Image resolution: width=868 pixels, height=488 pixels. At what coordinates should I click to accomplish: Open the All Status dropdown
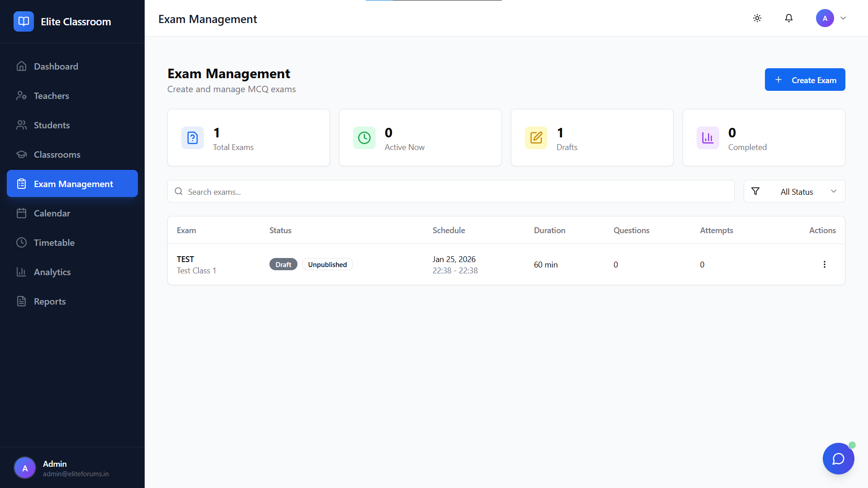pyautogui.click(x=794, y=191)
